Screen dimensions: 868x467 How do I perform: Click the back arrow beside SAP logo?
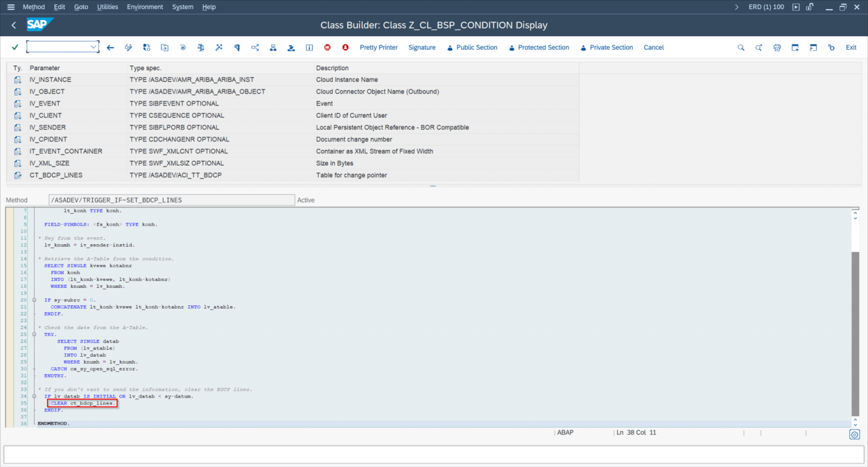(14, 25)
